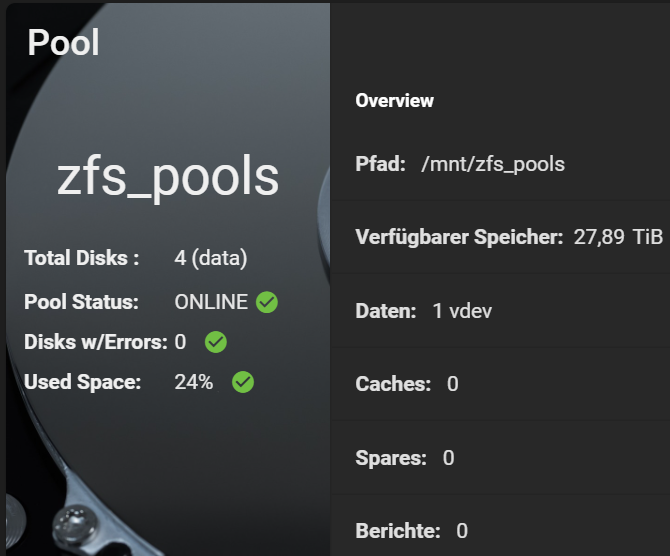
Task: Click the checkmark icon next to Disks w/Errors
Action: pos(216,342)
